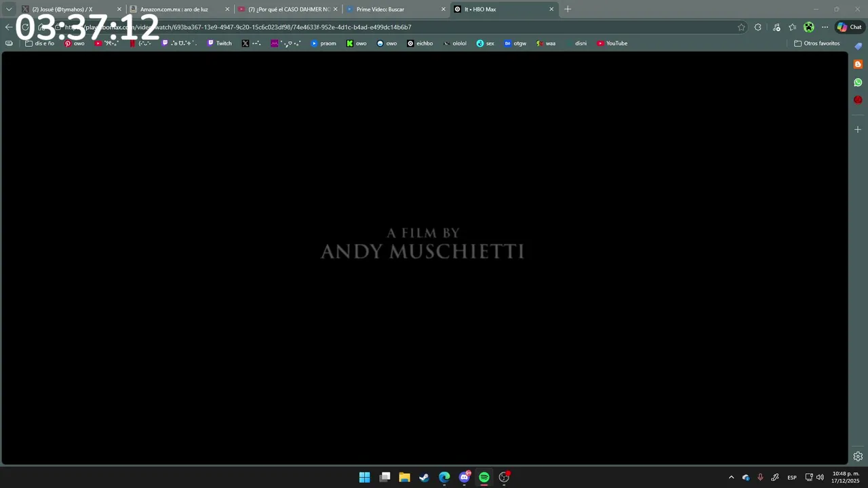Screen dimensions: 868x488
Task: Launch Steam from the taskbar
Action: click(424, 477)
